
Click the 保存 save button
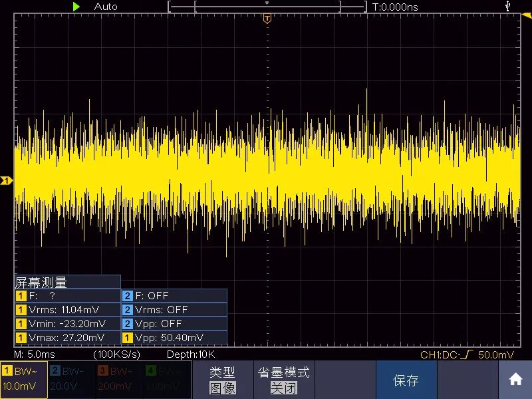point(406,380)
